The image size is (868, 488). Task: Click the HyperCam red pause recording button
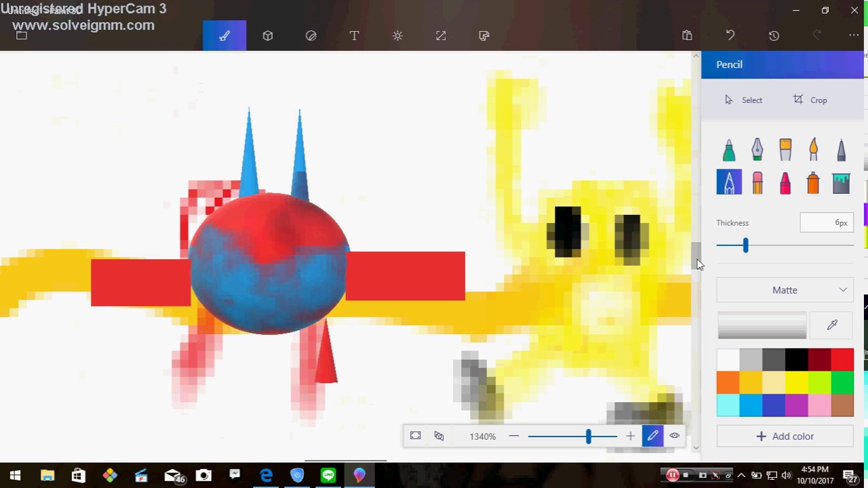click(672, 475)
